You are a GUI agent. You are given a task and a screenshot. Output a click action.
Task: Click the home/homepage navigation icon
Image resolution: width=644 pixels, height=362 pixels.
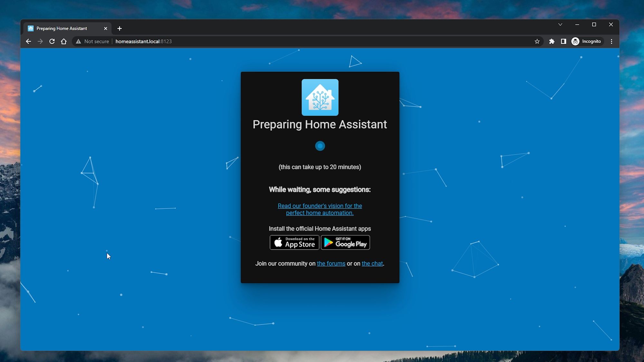coord(64,41)
